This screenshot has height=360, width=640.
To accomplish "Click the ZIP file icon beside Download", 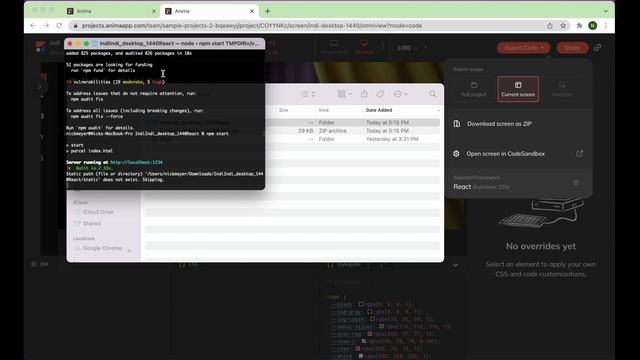I will click(x=457, y=124).
